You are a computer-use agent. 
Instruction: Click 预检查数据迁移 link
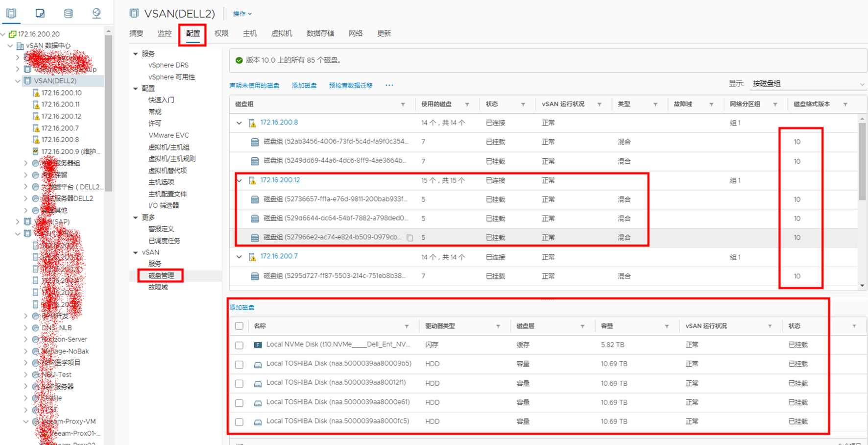(x=351, y=85)
